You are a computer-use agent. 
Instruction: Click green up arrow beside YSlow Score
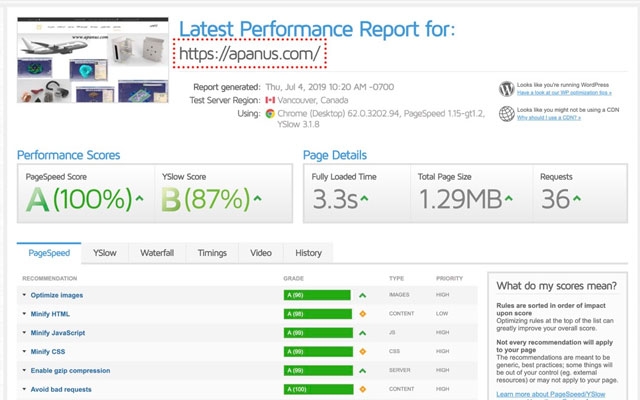(x=257, y=198)
